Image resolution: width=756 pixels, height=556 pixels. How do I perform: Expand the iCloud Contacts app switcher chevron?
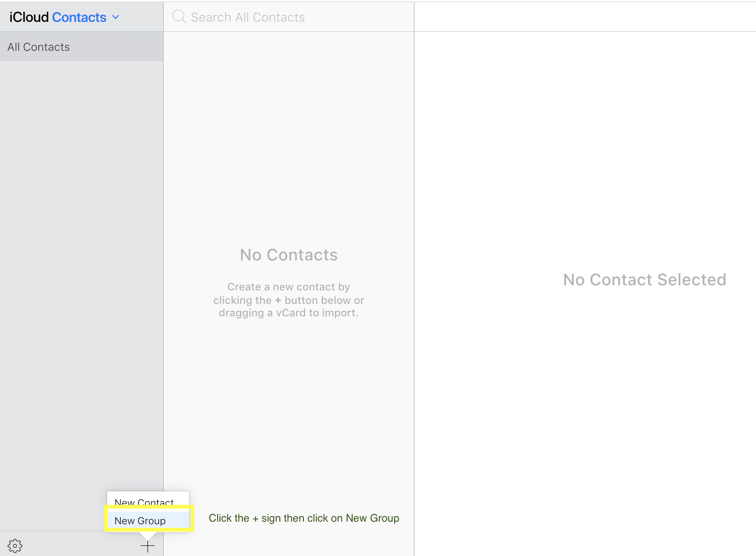pos(116,17)
